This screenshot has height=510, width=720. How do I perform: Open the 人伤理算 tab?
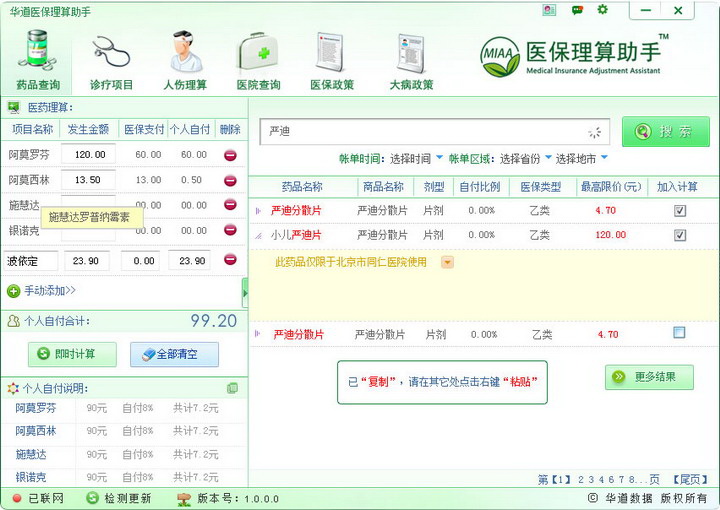pos(185,60)
